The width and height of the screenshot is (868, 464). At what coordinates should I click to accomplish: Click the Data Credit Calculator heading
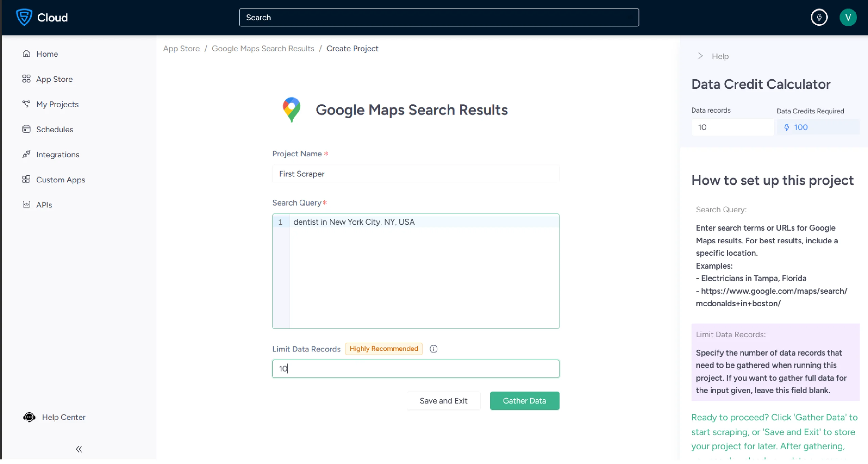761,84
